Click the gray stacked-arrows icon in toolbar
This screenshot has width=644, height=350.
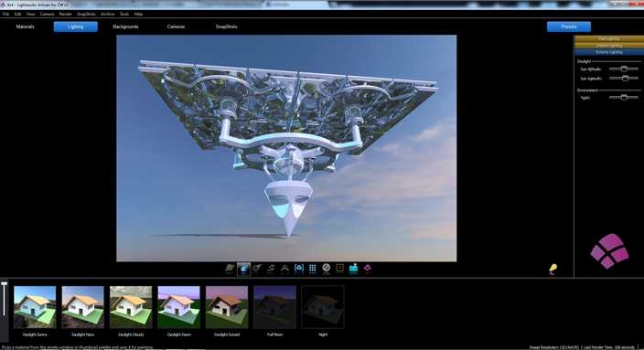coord(271,269)
